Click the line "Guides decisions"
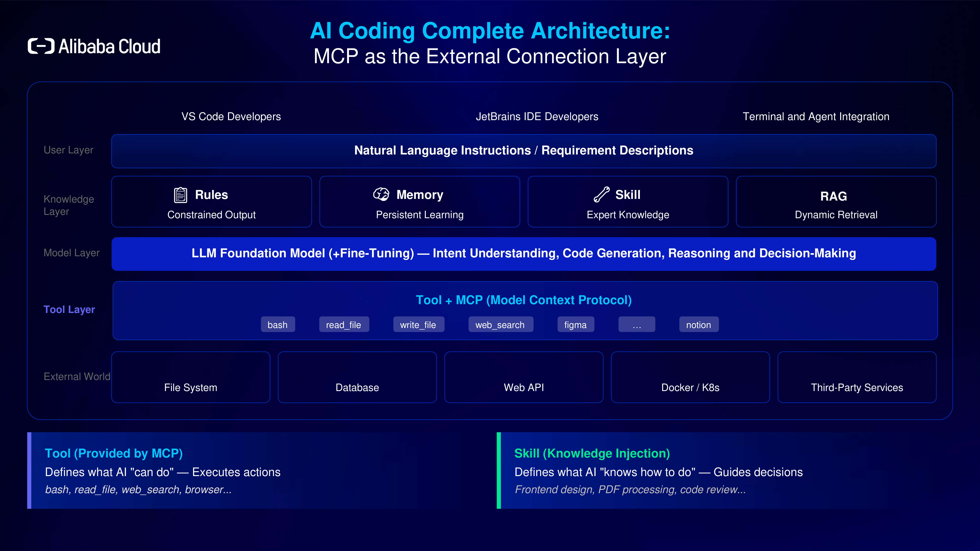Image resolution: width=980 pixels, height=551 pixels. (758, 472)
